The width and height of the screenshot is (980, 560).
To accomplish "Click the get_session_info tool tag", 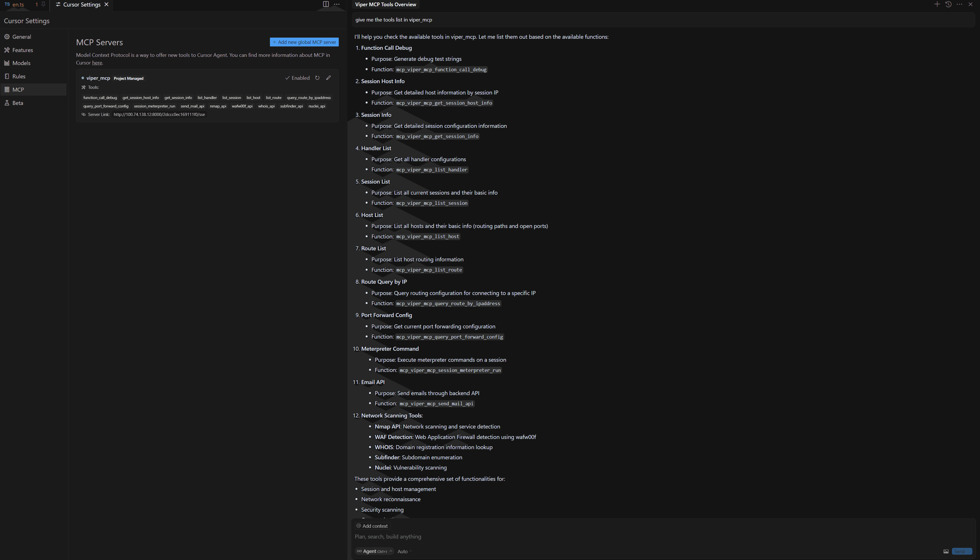I will click(x=178, y=98).
